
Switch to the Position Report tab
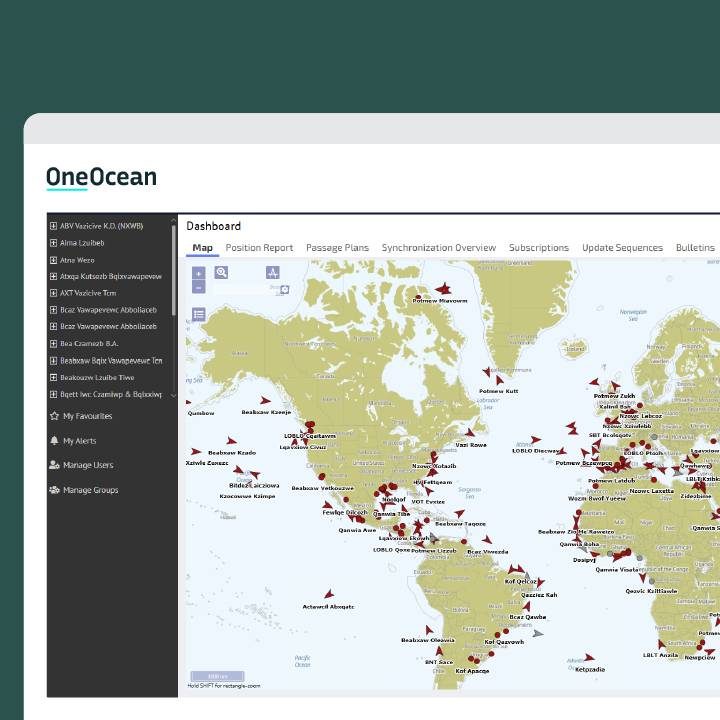tap(259, 248)
